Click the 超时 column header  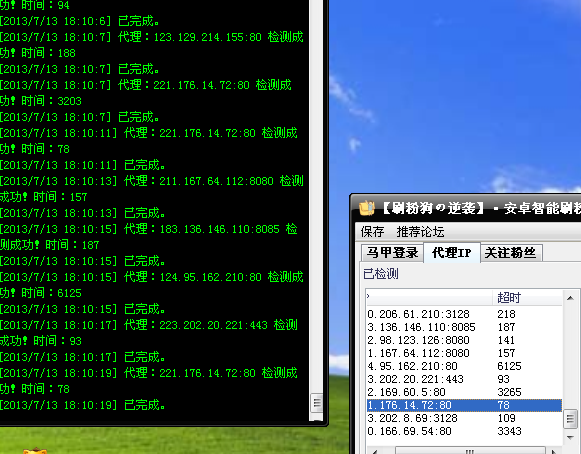(x=527, y=297)
